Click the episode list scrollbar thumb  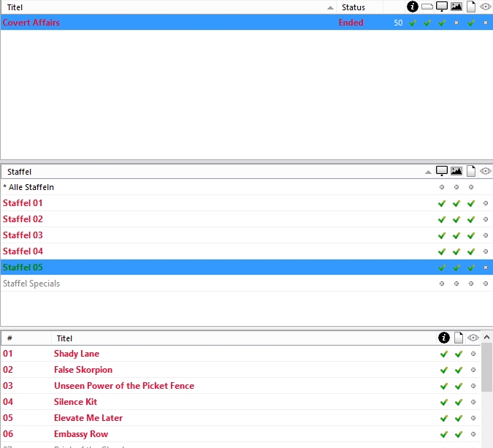coord(486,368)
